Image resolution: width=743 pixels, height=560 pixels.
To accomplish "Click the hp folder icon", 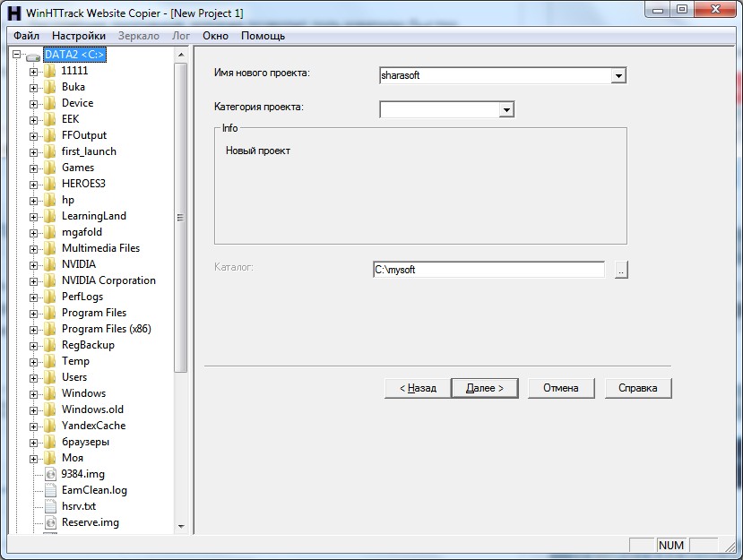I will coord(50,200).
